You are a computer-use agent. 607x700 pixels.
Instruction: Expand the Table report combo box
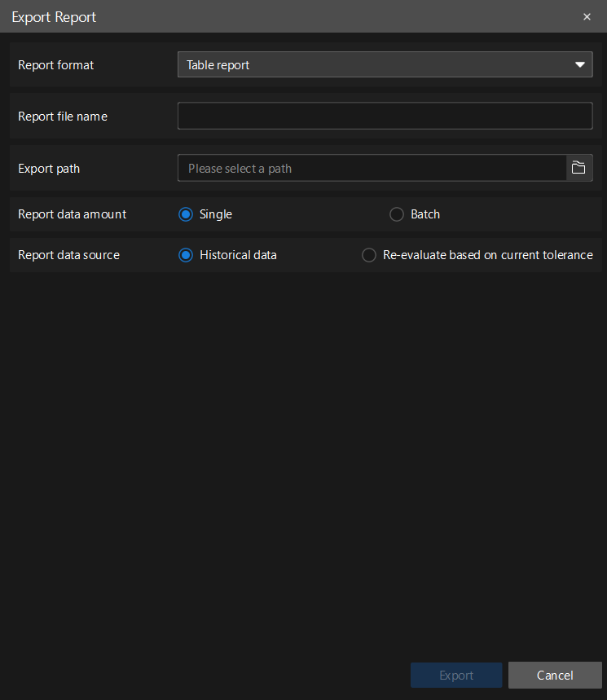(x=385, y=64)
